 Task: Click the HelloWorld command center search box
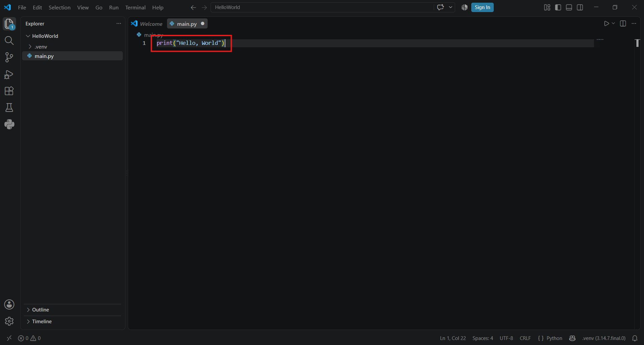tap(322, 7)
